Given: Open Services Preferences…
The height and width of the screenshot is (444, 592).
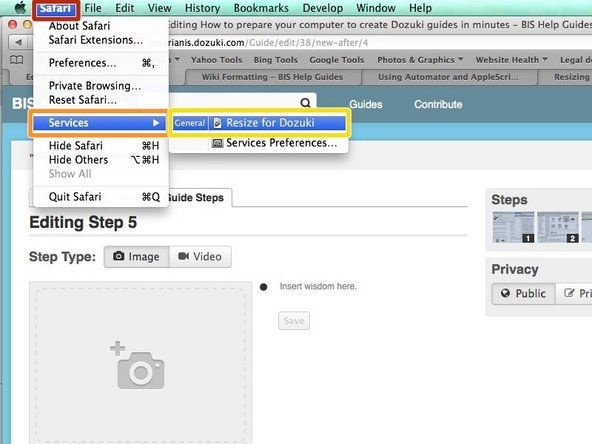Looking at the screenshot, I should click(x=259, y=143).
